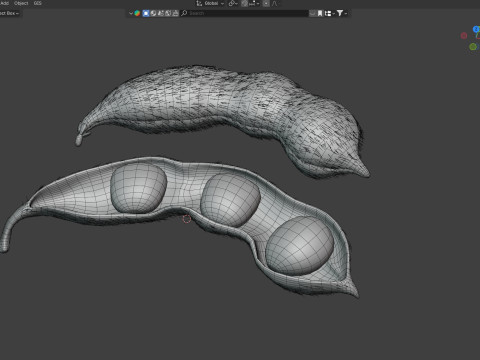480x360 pixels.
Task: Open the pivot point dropdown
Action: click(233, 3)
